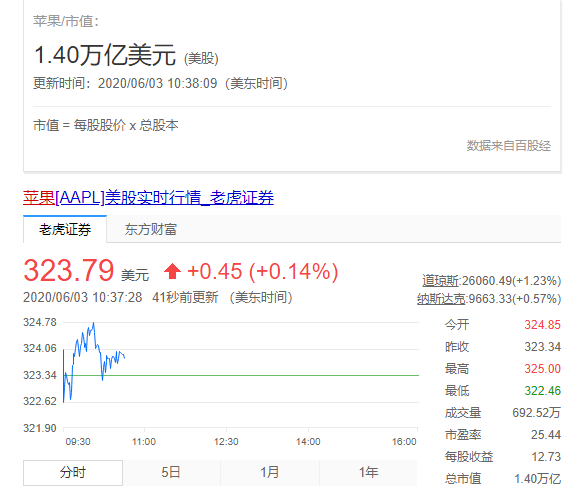Open the 纳斯达克 index link
The width and height of the screenshot is (588, 493).
[441, 299]
